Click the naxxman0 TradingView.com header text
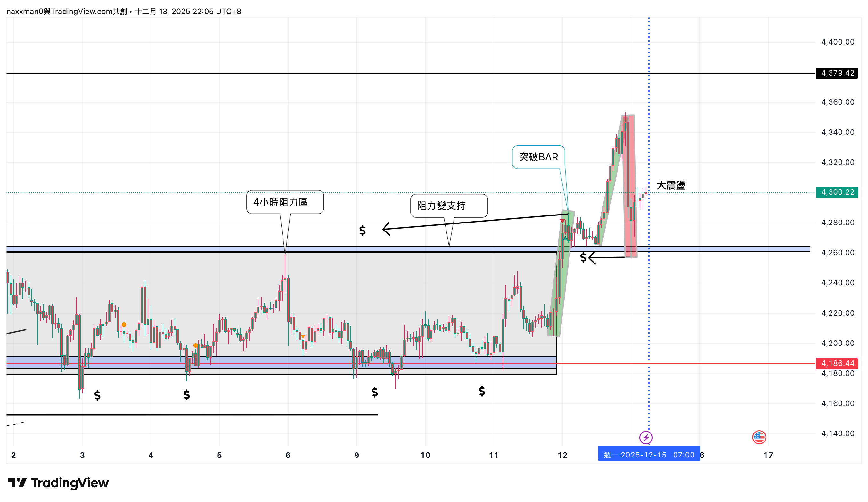 (x=124, y=11)
